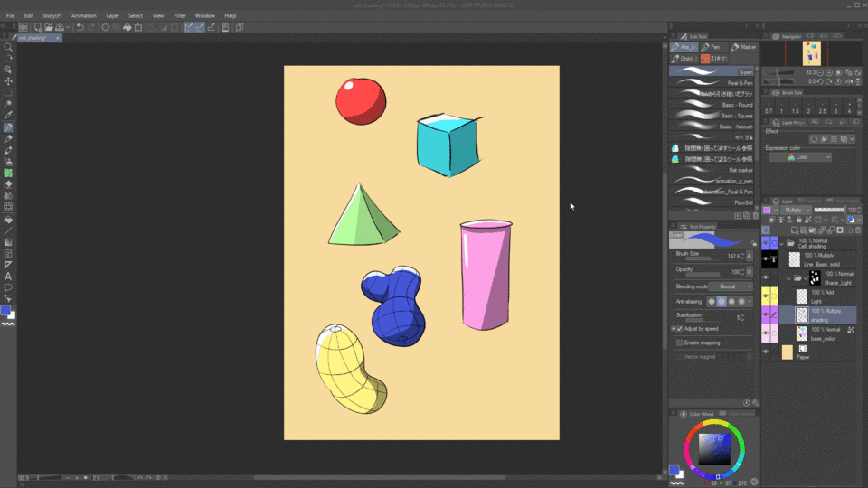Open the Blending mode Normal dropdown
Screen dimensions: 868x488
tap(731, 286)
